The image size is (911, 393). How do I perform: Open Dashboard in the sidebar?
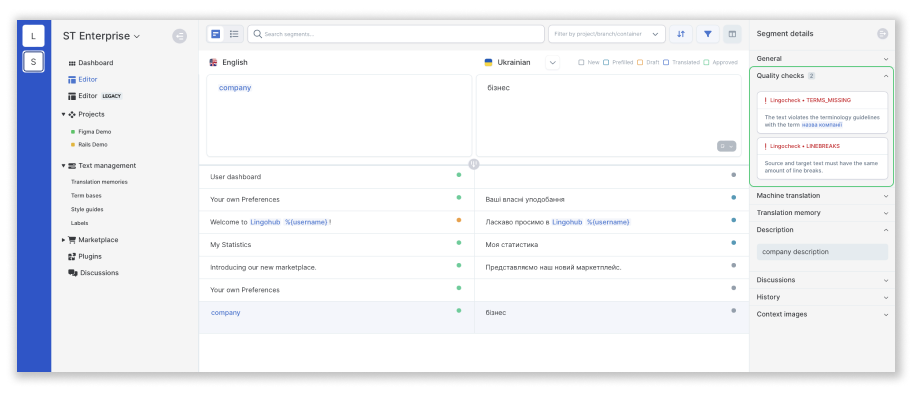[x=96, y=63]
